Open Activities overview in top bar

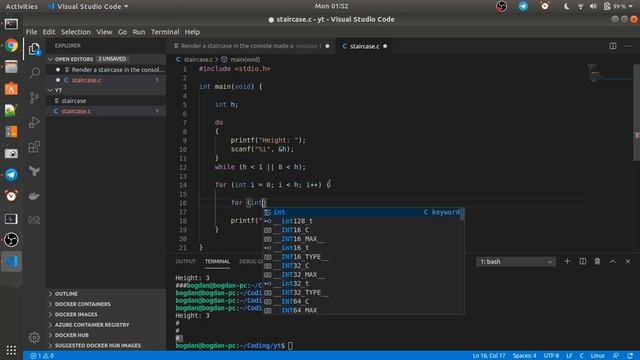pos(21,6)
